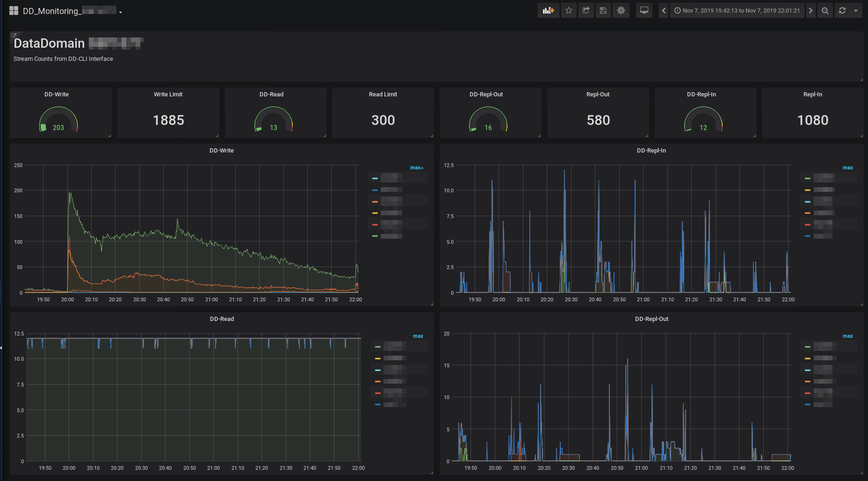This screenshot has height=481, width=868.
Task: Sort DD-Repl-Out legend by max
Action: [848, 336]
